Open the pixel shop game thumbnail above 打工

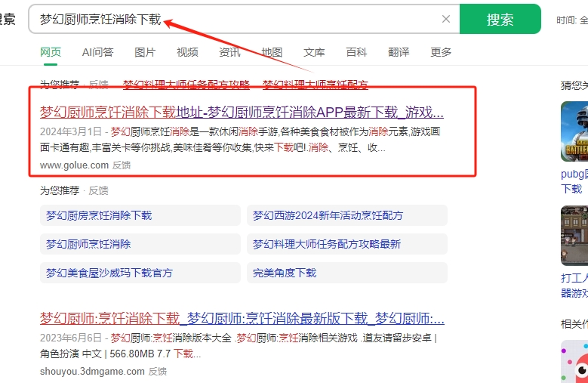[x=574, y=236]
